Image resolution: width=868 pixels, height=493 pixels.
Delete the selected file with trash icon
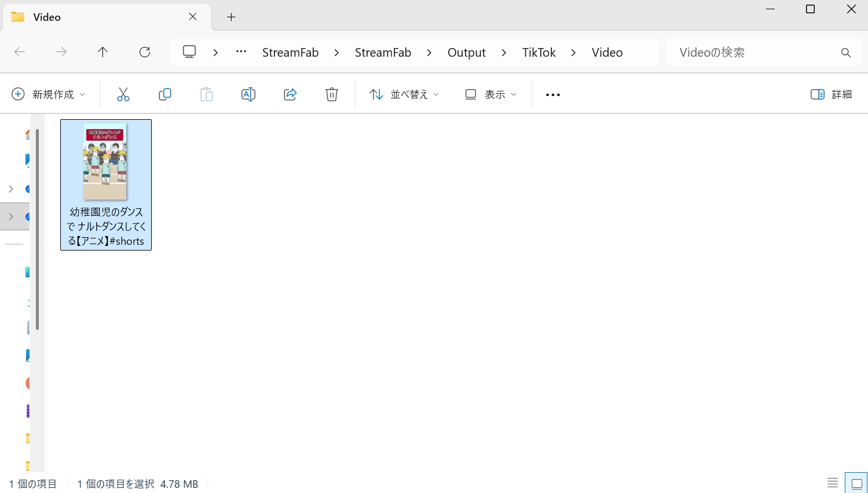pos(332,94)
